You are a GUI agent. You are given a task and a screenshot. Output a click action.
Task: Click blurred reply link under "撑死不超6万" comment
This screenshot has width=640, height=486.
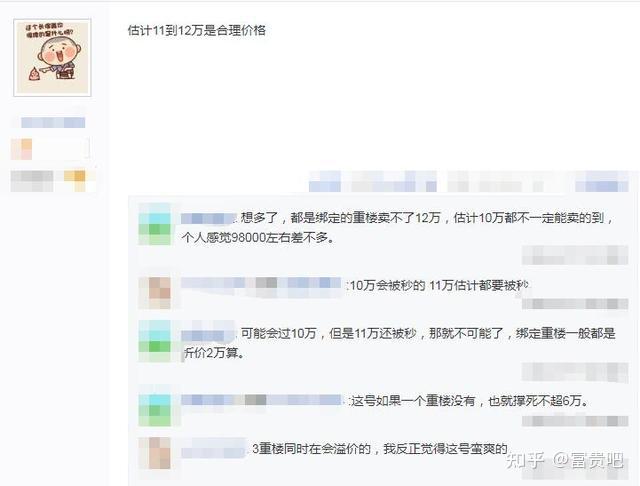click(x=575, y=421)
